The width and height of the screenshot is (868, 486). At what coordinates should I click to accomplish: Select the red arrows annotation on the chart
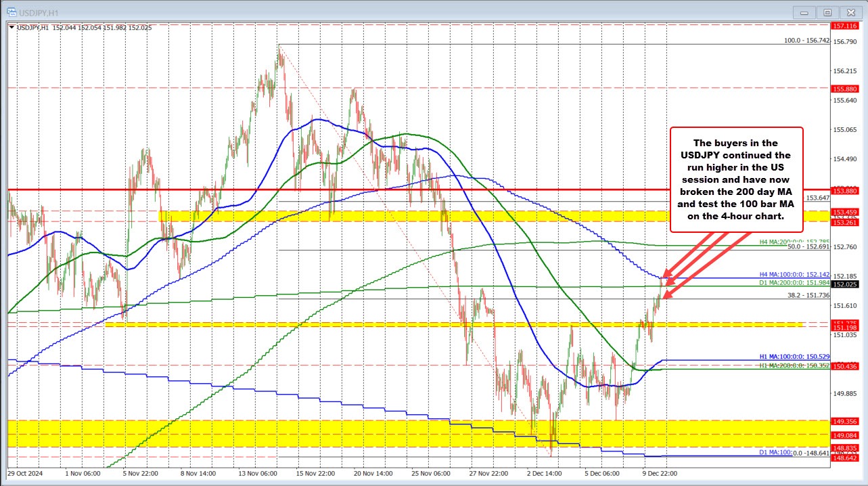point(704,261)
